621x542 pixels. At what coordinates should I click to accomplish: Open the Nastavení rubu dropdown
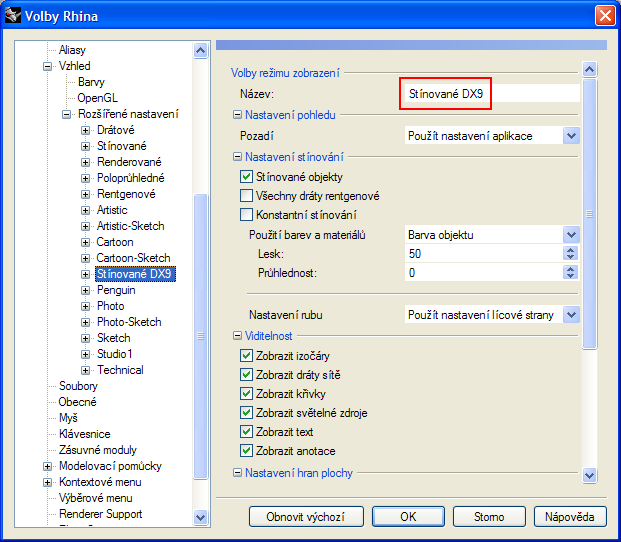(571, 315)
